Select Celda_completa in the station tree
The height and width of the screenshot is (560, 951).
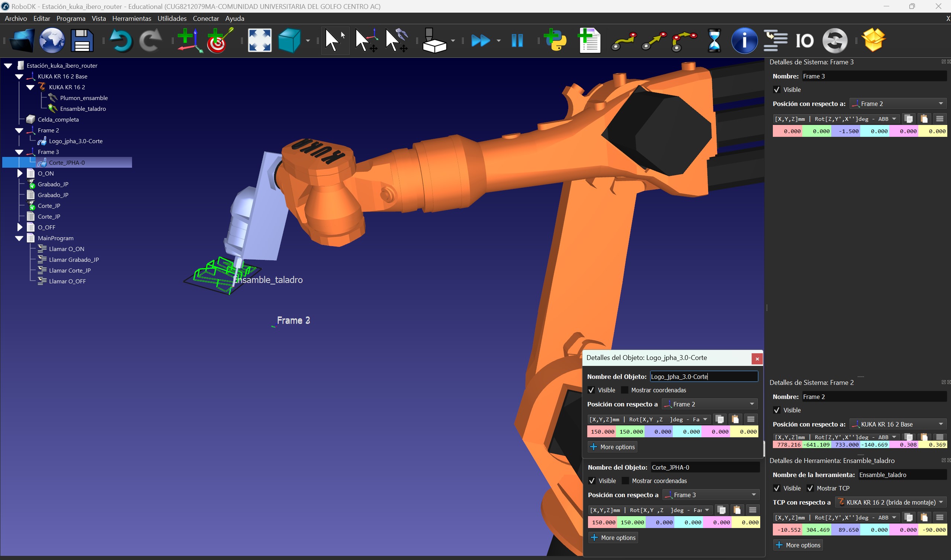pyautogui.click(x=58, y=119)
